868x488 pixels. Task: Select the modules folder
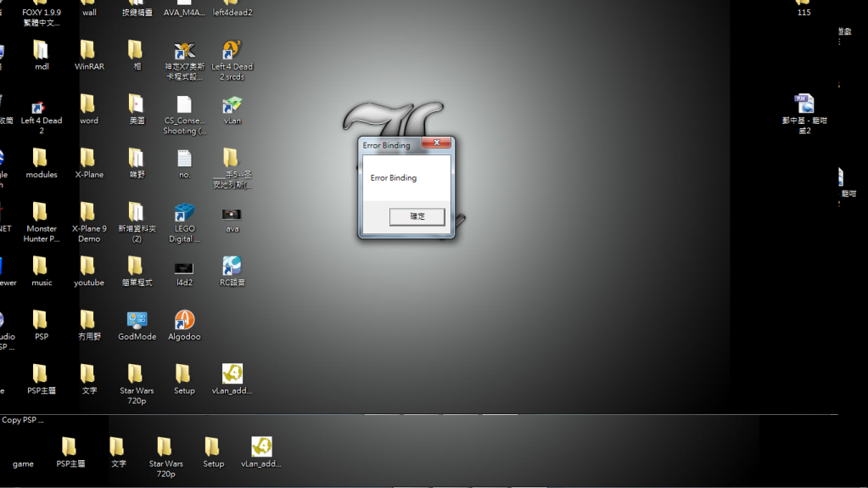coord(41,159)
